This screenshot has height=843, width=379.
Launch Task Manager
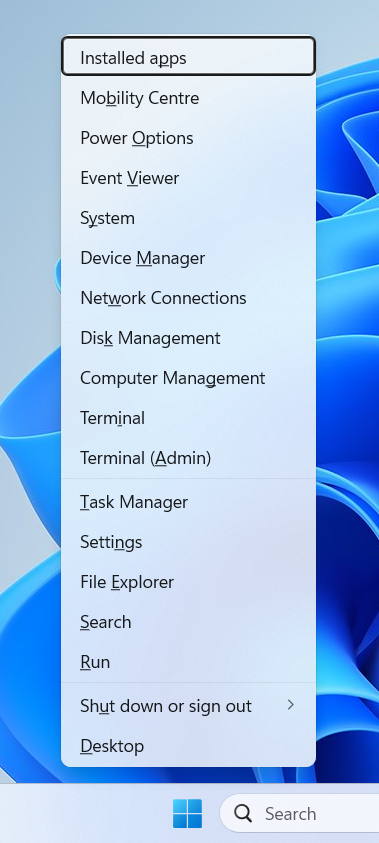coord(188,502)
